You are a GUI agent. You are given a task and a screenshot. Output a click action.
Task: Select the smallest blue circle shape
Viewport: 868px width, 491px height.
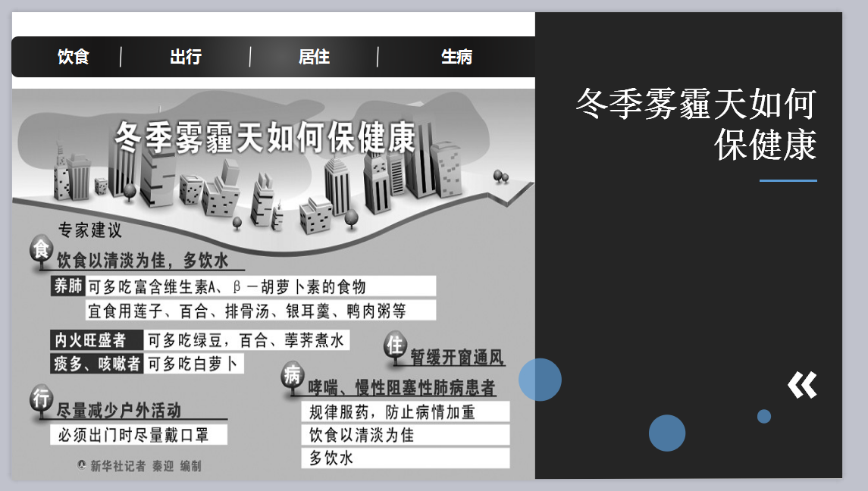click(763, 416)
